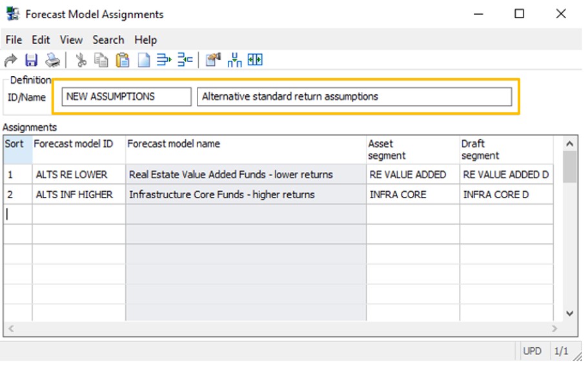Screen dimensions: 588x366
Task: Select the ALTS INF HIGHER cell
Action: coord(79,194)
